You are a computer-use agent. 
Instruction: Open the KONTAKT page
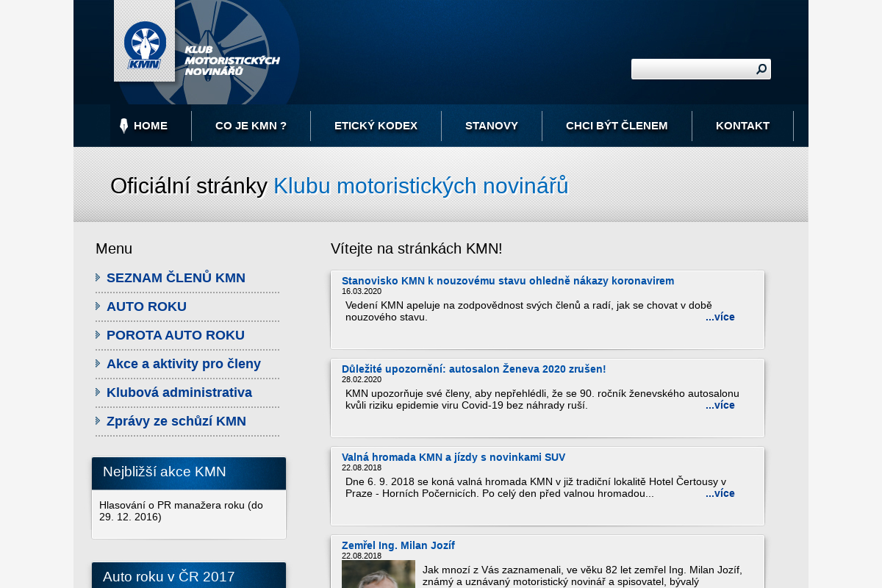coord(743,125)
